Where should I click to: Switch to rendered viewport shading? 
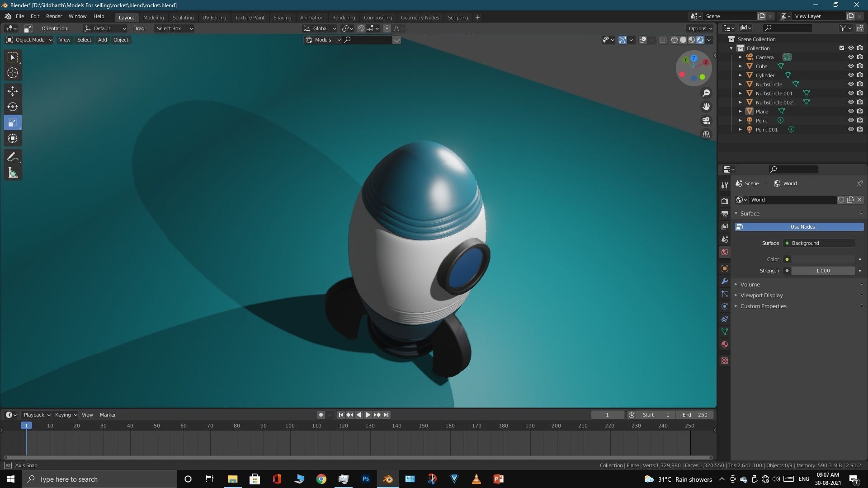(x=700, y=40)
